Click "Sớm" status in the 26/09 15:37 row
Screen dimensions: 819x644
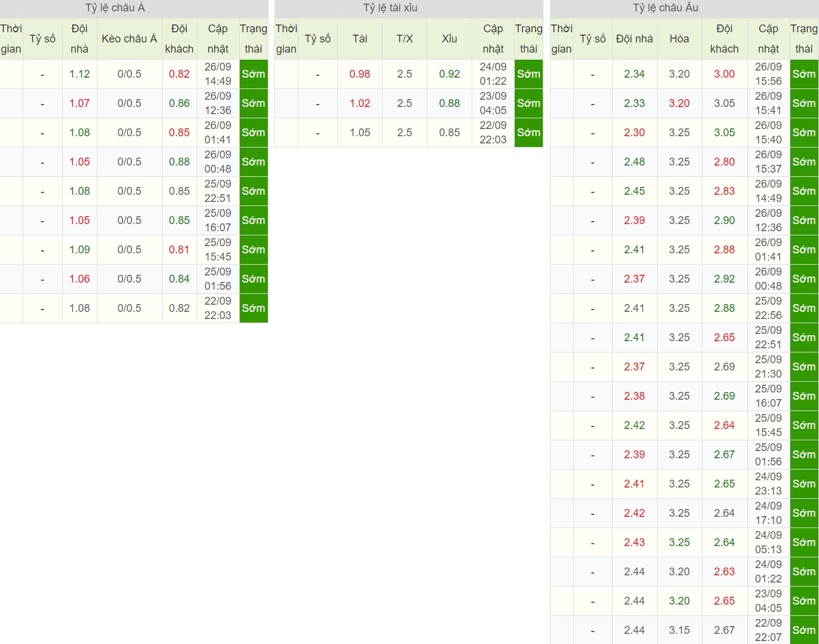[804, 162]
